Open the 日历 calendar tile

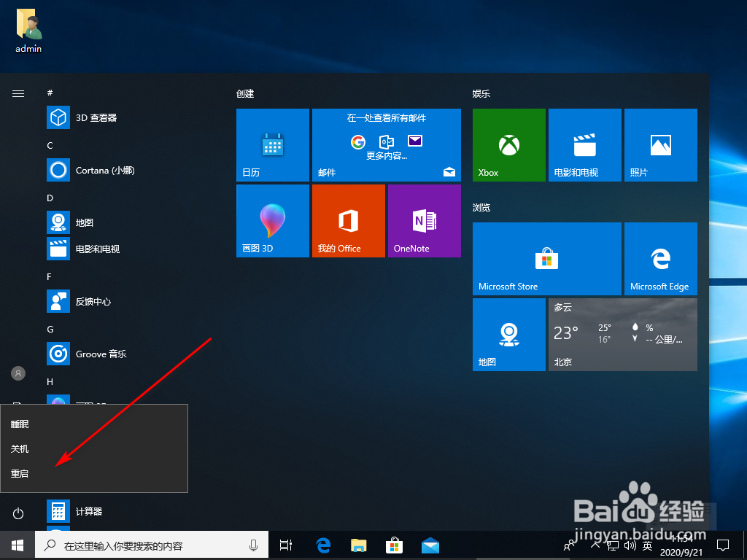273,145
